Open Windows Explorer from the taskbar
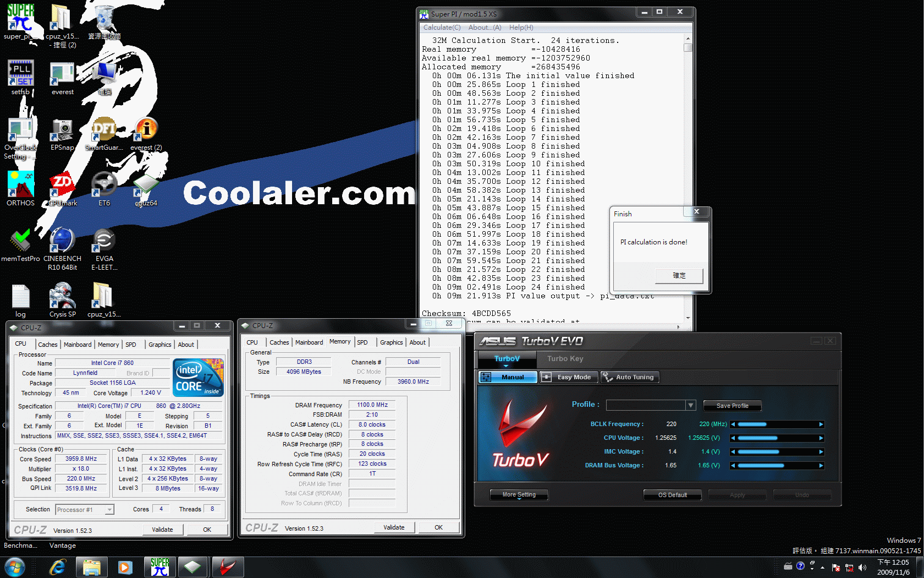924x578 pixels. [92, 567]
